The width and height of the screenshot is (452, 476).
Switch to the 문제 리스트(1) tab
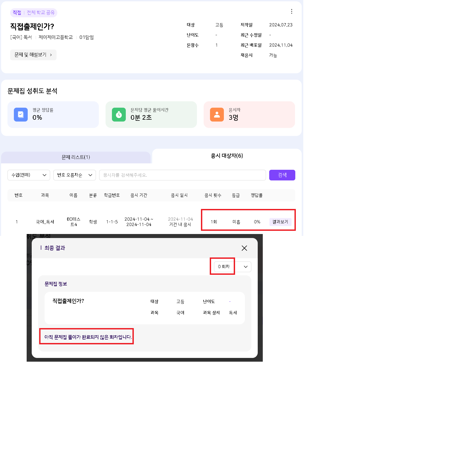tap(76, 157)
